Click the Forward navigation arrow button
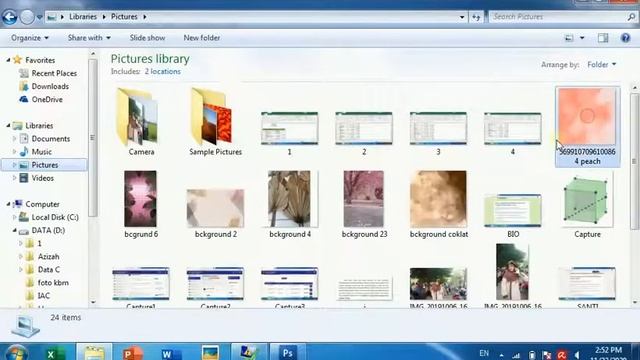This screenshot has width=640, height=360. pyautogui.click(x=27, y=17)
